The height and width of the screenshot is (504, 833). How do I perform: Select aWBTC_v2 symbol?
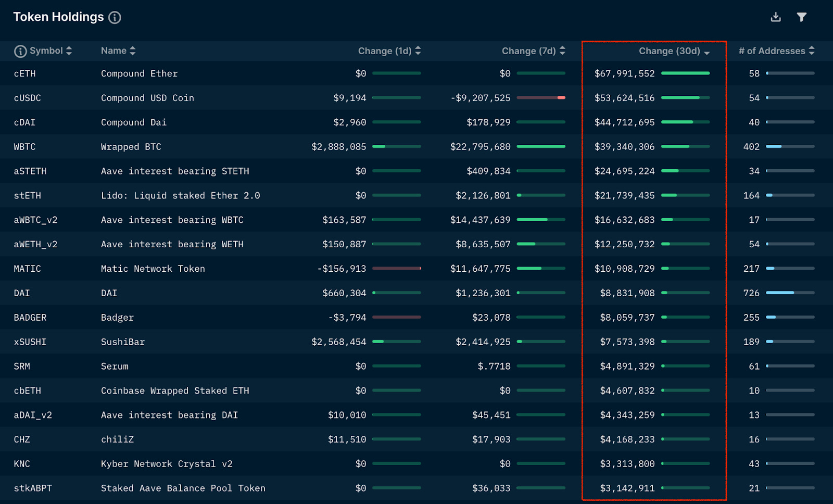tap(35, 220)
